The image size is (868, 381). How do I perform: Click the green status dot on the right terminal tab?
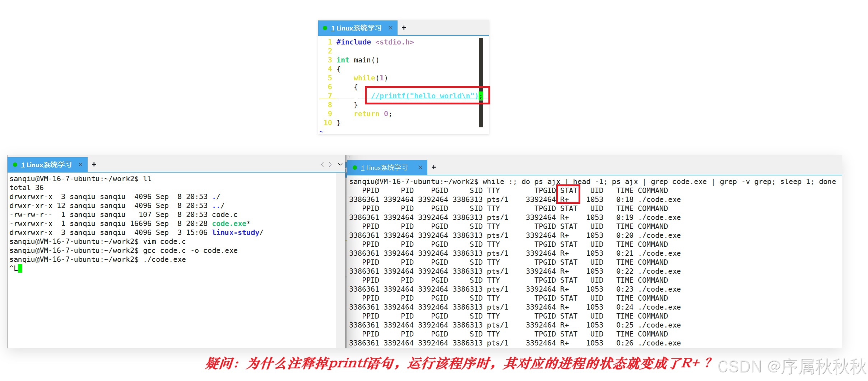click(355, 168)
